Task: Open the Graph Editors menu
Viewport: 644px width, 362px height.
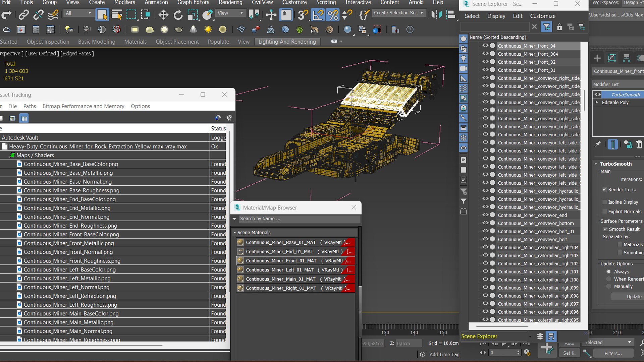Action: [x=193, y=2]
